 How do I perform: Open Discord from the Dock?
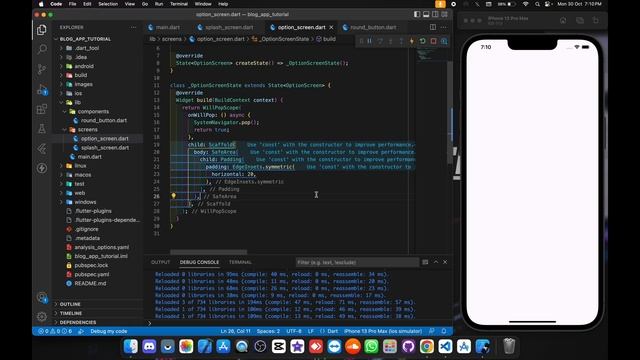[x=149, y=347]
